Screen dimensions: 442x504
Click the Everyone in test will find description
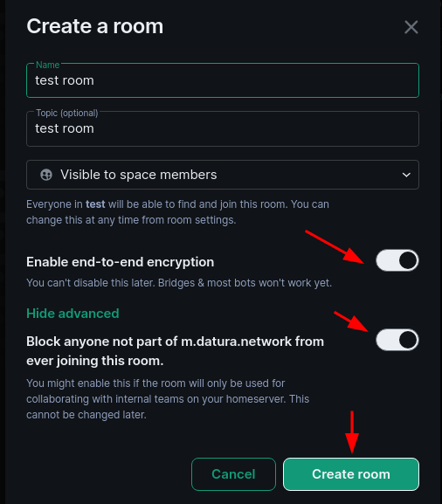(x=178, y=212)
